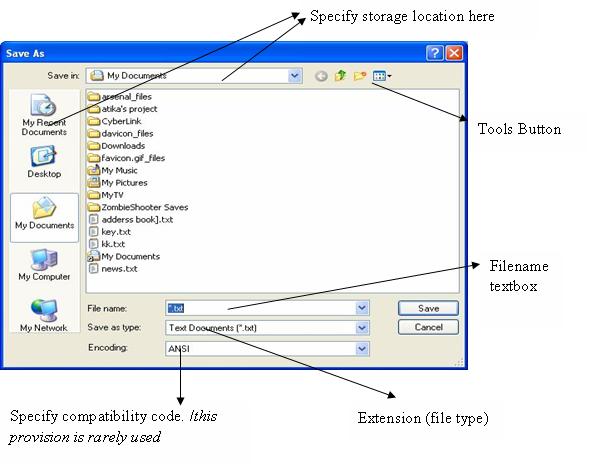Click the Save as type combo box
The height and width of the screenshot is (466, 589).
pos(267,328)
